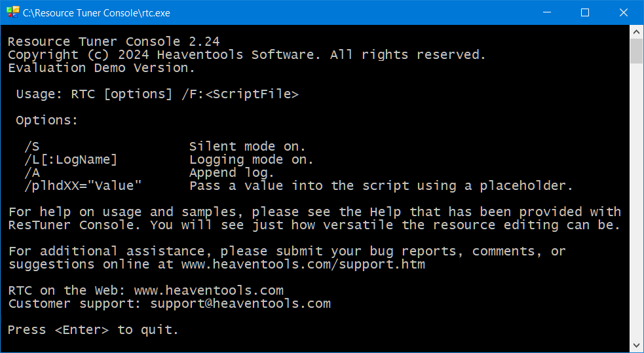Click the scrollbar down arrow
644x353 pixels.
(636, 344)
